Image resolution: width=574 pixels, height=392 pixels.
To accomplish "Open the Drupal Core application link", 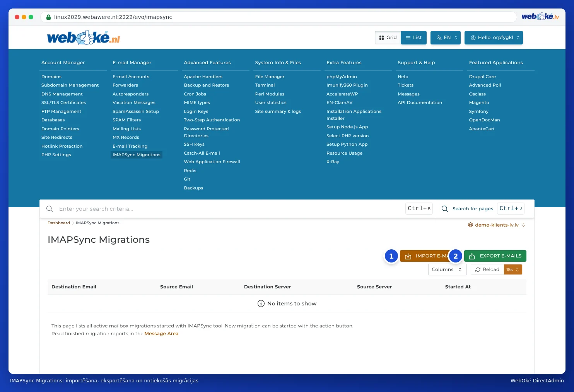I will click(482, 77).
